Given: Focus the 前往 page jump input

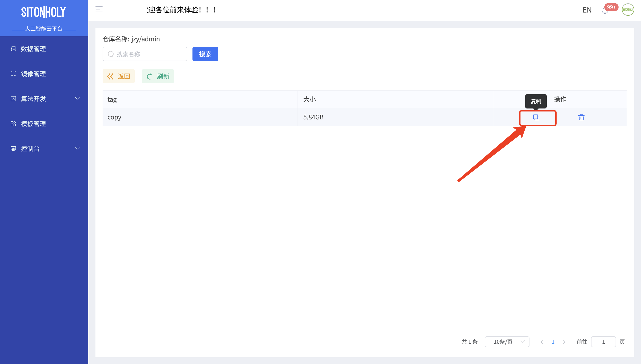Looking at the screenshot, I should click(603, 342).
